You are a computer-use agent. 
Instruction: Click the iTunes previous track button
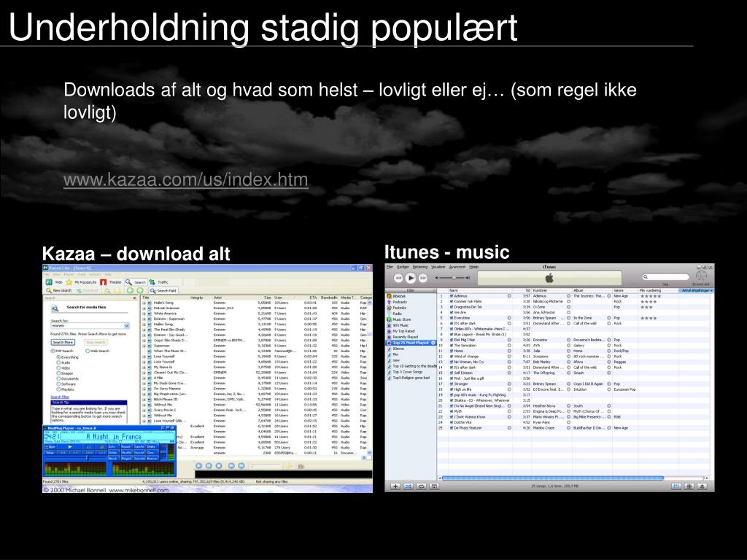[398, 278]
